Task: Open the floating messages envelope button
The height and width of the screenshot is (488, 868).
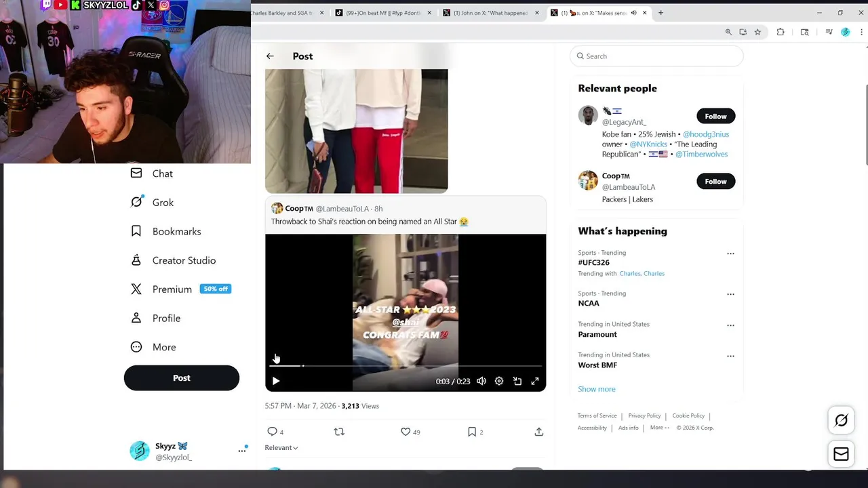Action: point(841,455)
